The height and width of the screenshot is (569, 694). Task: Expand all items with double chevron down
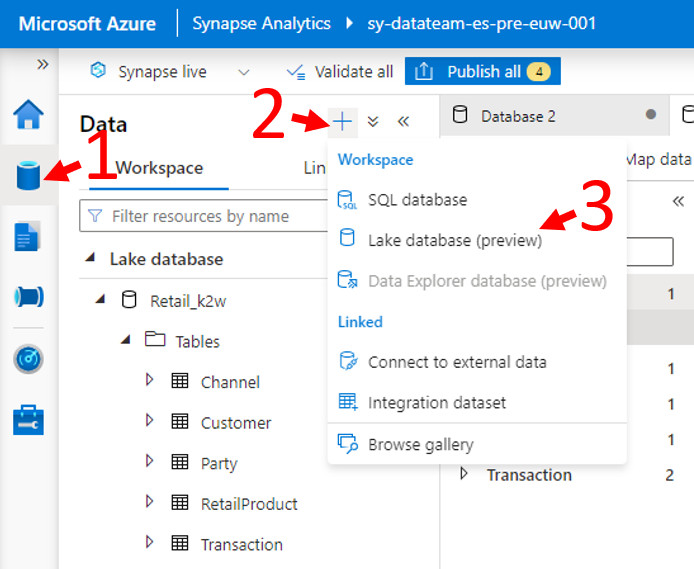pos(373,121)
